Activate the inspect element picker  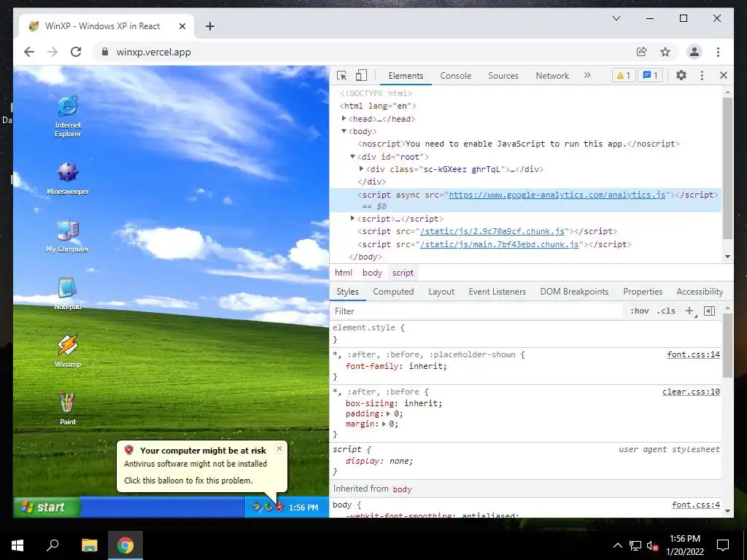coord(341,75)
